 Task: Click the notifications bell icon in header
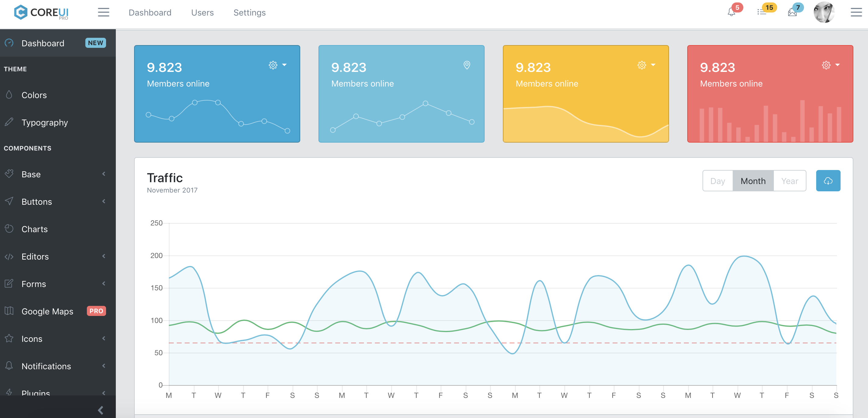pos(731,12)
